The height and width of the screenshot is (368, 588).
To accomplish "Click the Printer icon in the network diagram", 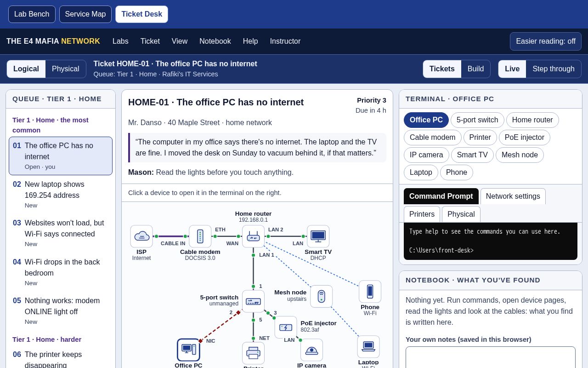I will 254,353.
